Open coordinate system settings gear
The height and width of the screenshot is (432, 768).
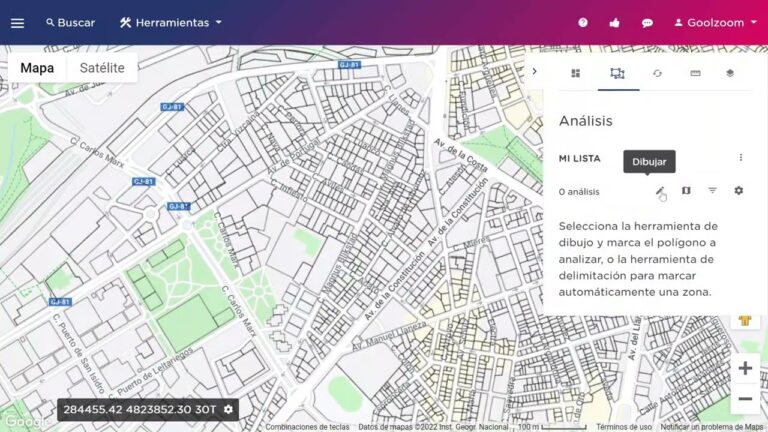pos(228,409)
